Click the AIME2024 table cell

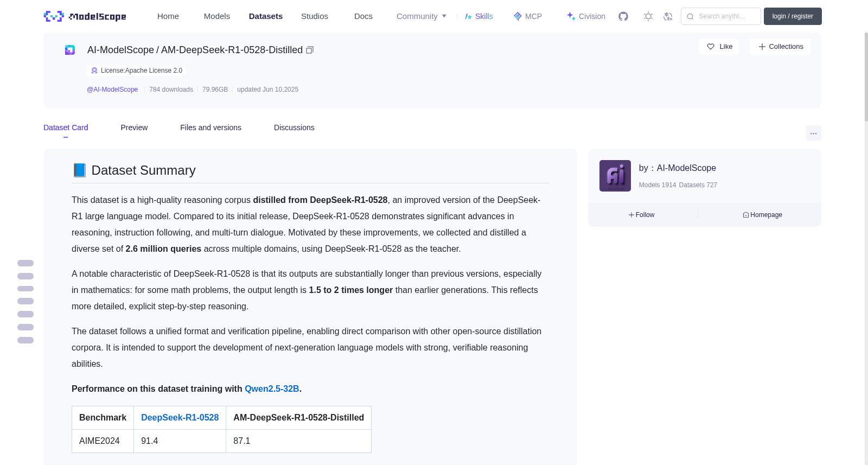[x=103, y=441]
